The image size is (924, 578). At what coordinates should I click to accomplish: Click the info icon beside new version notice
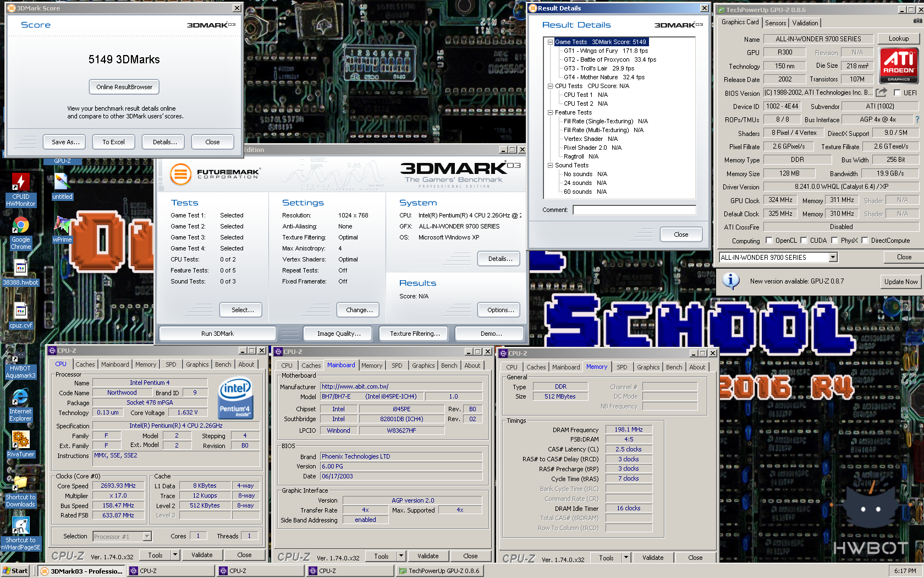(x=730, y=281)
